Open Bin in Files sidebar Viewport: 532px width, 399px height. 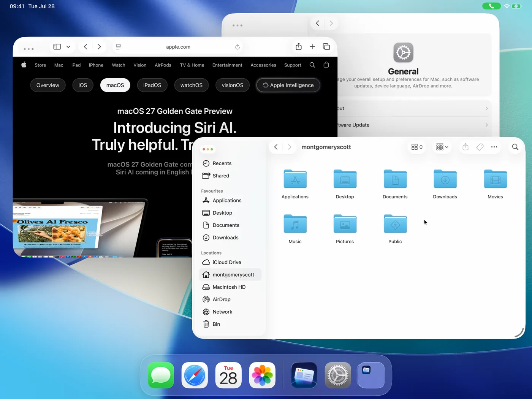click(x=230, y=324)
